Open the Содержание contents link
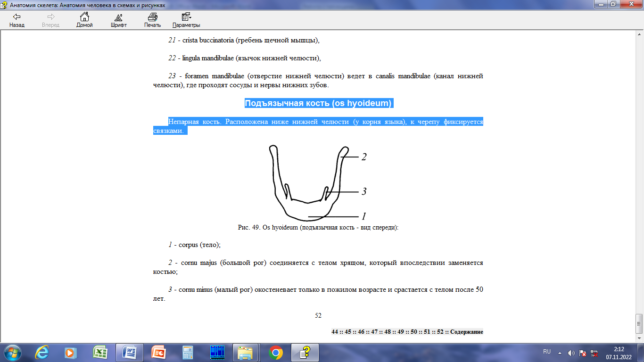Image resolution: width=644 pixels, height=362 pixels. tap(467, 332)
